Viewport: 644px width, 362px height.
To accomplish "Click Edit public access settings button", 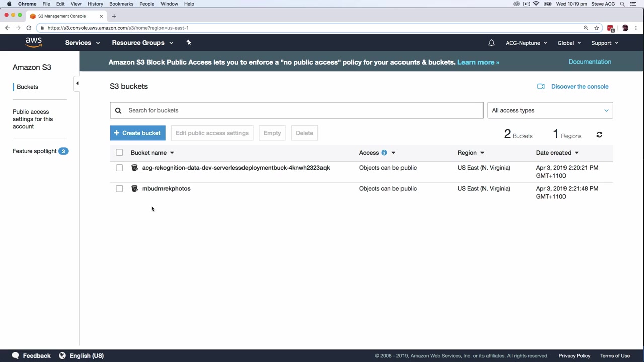I will pyautogui.click(x=212, y=133).
